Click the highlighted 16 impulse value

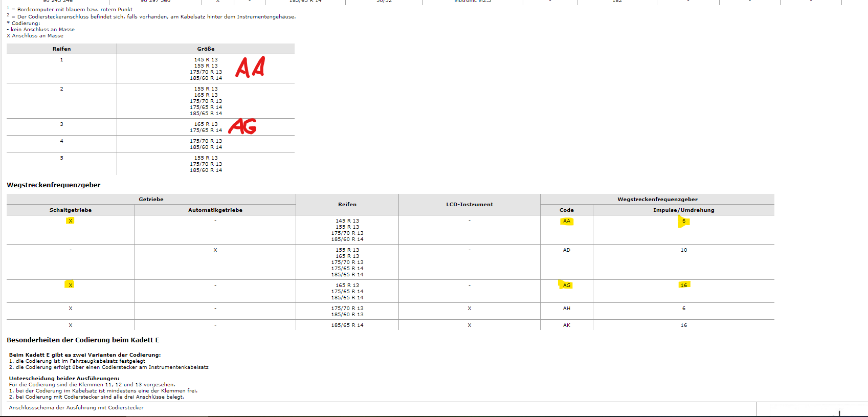683,285
